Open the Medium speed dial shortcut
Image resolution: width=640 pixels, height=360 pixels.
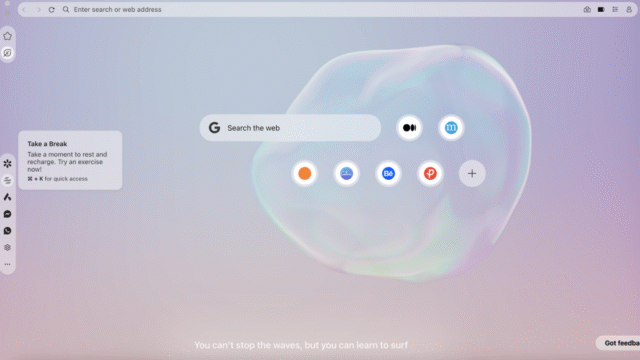[x=409, y=128]
